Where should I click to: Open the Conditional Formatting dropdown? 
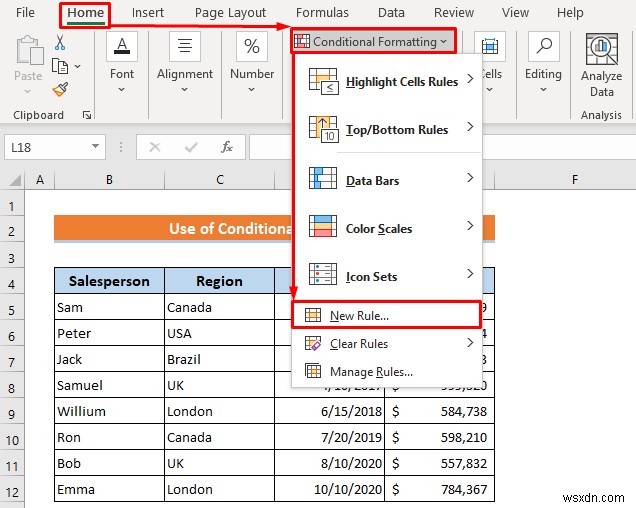(x=374, y=41)
